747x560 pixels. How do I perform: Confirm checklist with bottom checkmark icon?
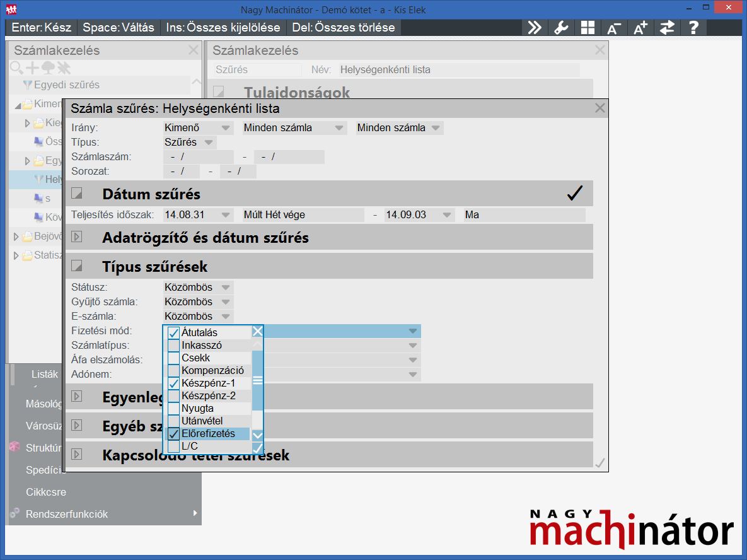click(258, 448)
